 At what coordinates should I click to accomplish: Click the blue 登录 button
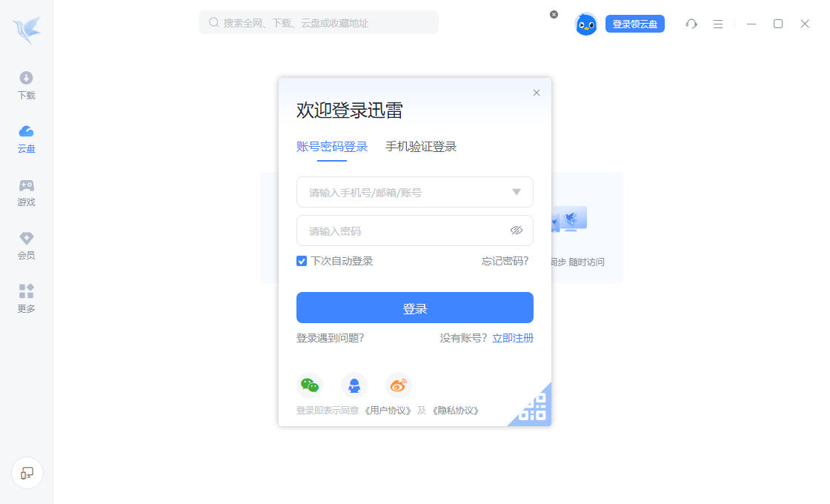click(414, 308)
